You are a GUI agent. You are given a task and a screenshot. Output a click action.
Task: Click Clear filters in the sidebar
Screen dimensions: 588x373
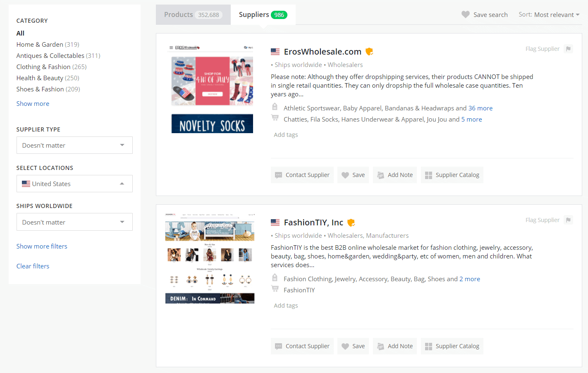tap(33, 266)
